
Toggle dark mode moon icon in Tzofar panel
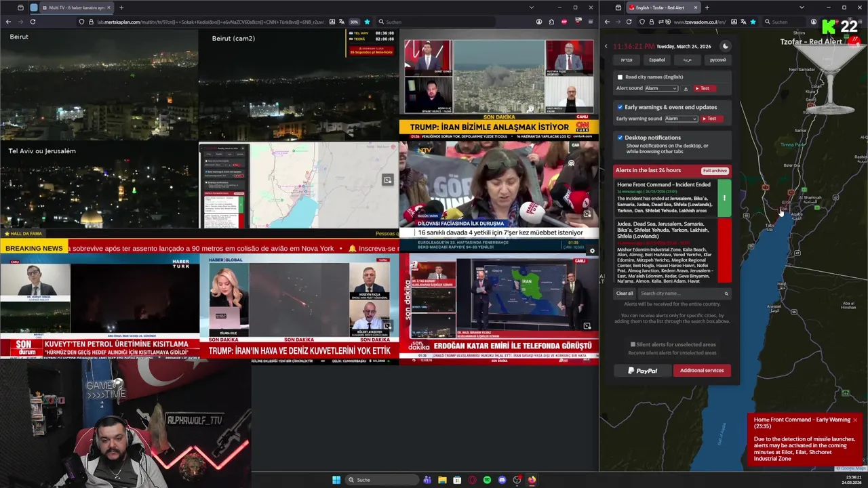point(725,46)
